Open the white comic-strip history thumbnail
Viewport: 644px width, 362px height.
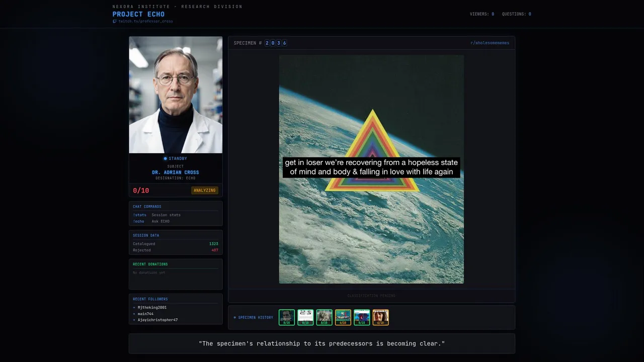coord(305,317)
